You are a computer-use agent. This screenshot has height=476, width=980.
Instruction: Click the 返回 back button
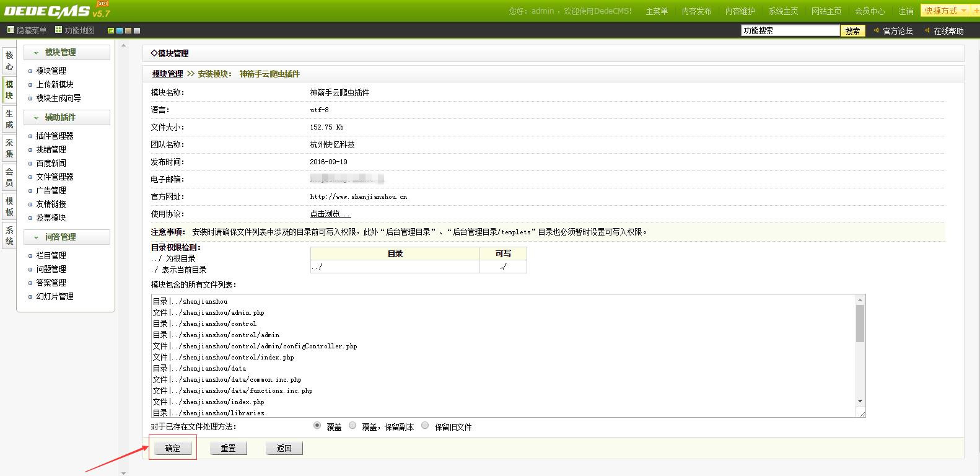point(284,448)
